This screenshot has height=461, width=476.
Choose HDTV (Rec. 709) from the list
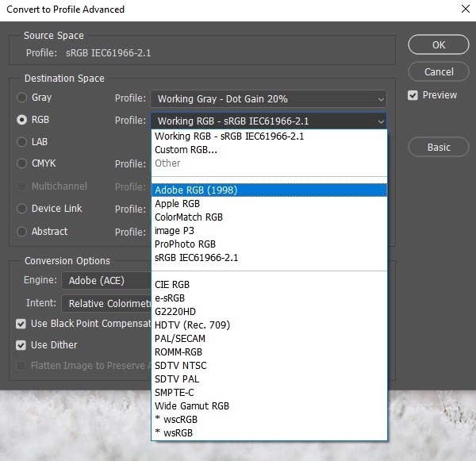coord(269,325)
